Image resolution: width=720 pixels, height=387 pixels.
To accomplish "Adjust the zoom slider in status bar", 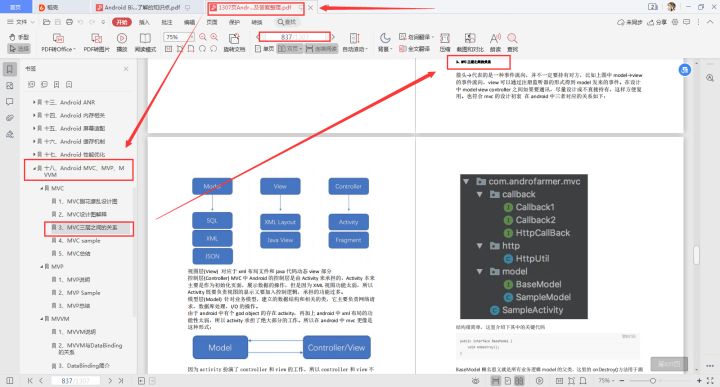I will [652, 381].
